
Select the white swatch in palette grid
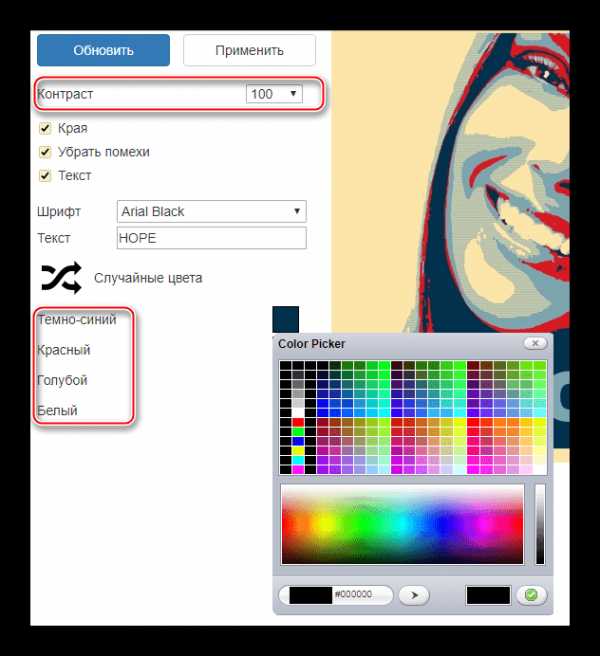[x=298, y=411]
